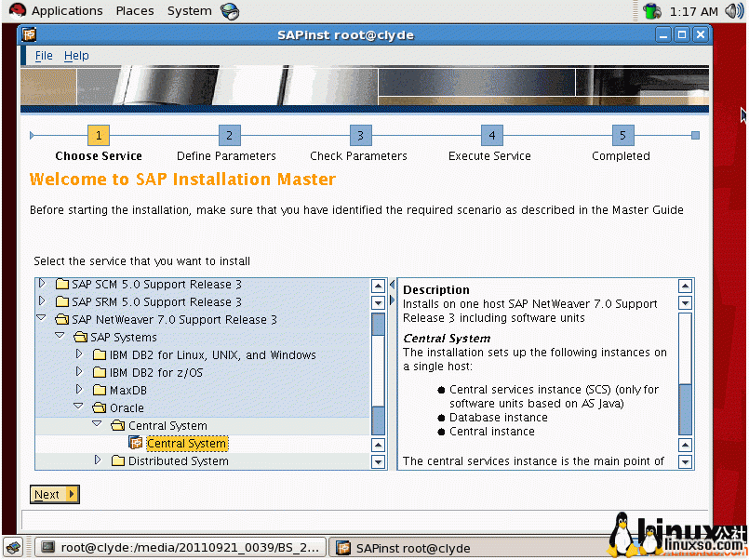Collapse the Oracle tree node
Image resolution: width=749 pixels, height=560 pixels.
78,407
